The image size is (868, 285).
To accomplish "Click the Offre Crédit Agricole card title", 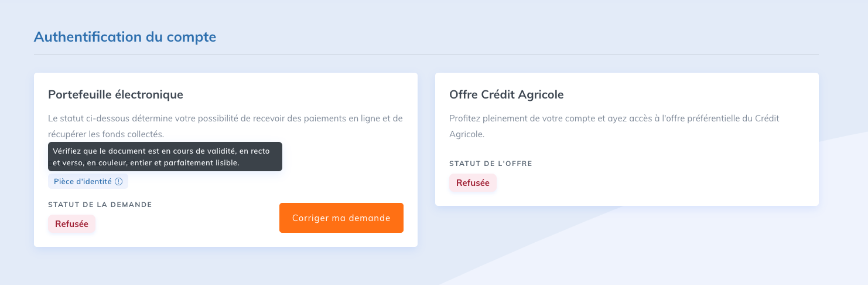I will (x=506, y=94).
